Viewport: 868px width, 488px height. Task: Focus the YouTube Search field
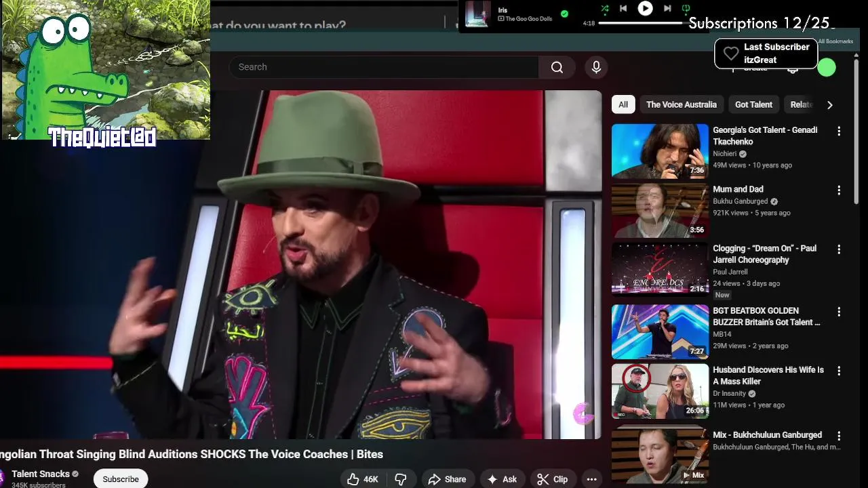(384, 67)
